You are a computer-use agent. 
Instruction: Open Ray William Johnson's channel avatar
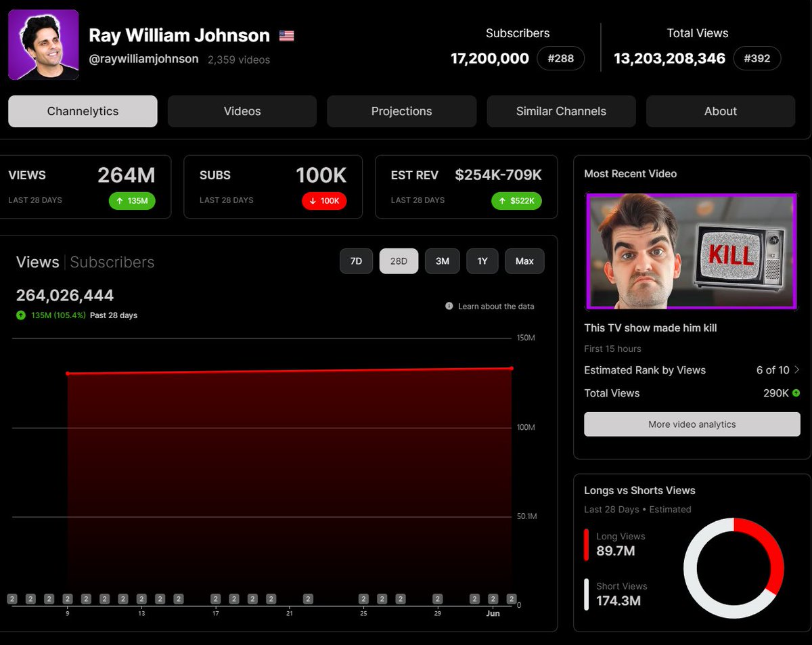pos(43,45)
